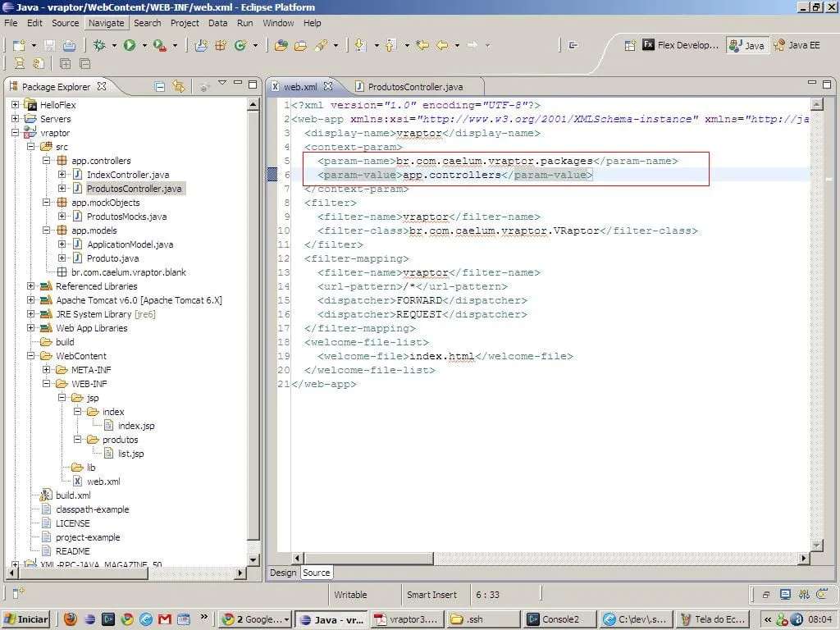The image size is (840, 630).
Task: Click the Open Perspective icon
Action: tap(630, 46)
